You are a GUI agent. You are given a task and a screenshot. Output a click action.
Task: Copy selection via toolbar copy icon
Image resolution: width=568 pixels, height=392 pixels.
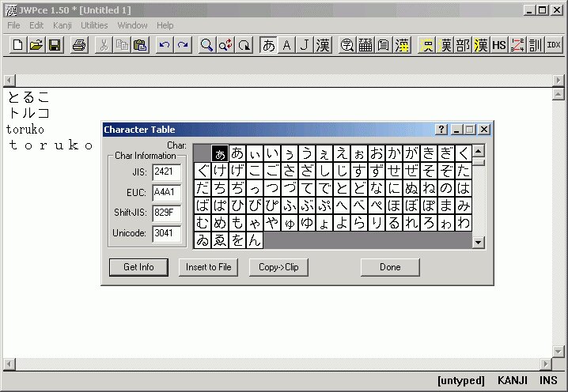[x=122, y=45]
